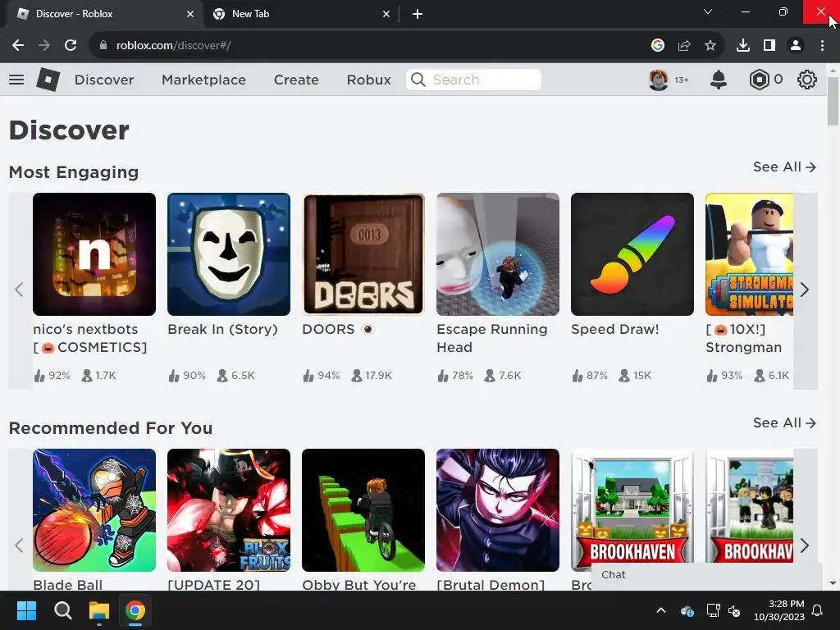This screenshot has height=630, width=840.
Task: Click the Break In (Story) title
Action: tap(223, 329)
